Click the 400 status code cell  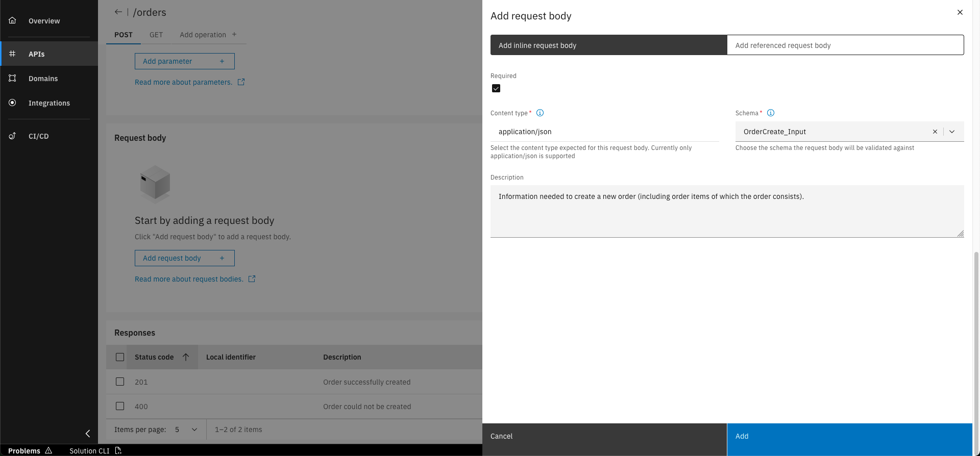(x=141, y=407)
